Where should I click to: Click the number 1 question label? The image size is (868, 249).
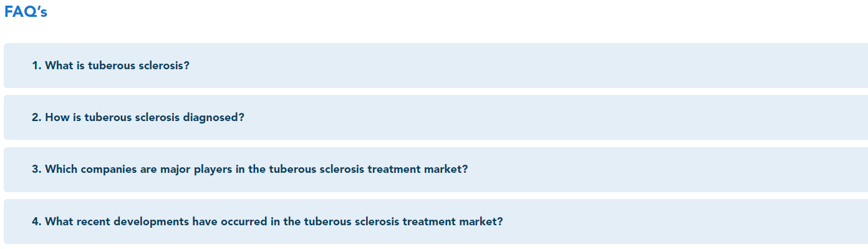coord(111,66)
